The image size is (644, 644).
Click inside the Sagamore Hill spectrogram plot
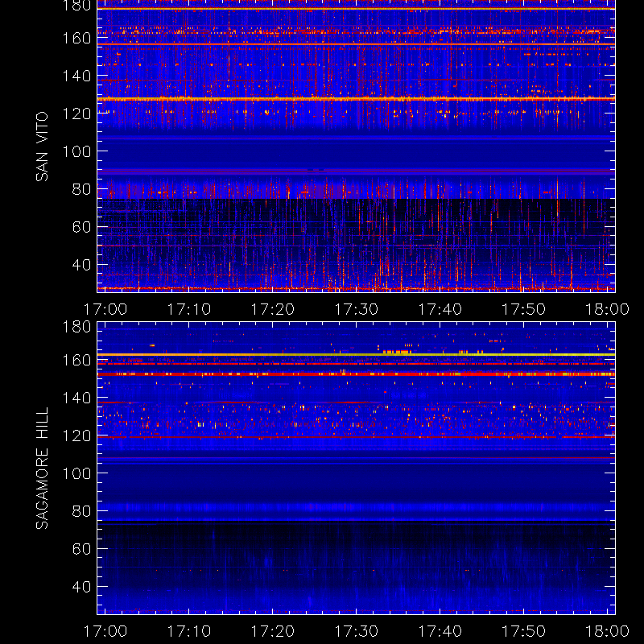356,469
